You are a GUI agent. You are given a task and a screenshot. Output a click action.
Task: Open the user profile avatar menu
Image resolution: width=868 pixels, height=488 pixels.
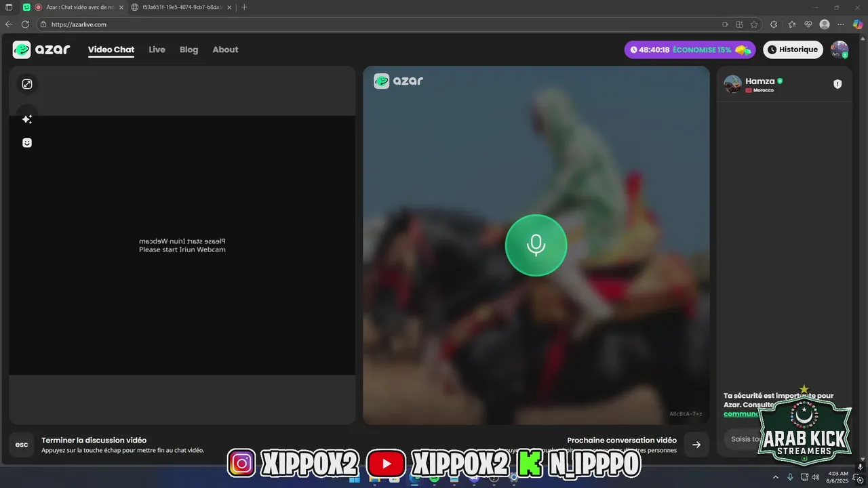coord(840,49)
